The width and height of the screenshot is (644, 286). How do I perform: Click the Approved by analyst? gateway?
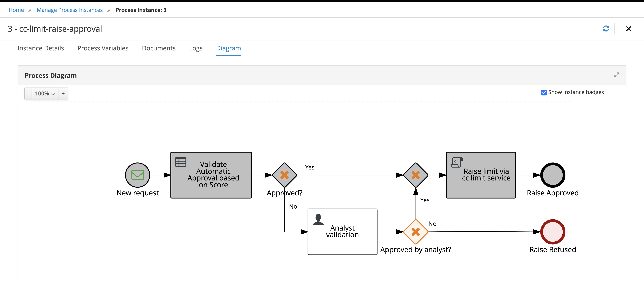(415, 232)
